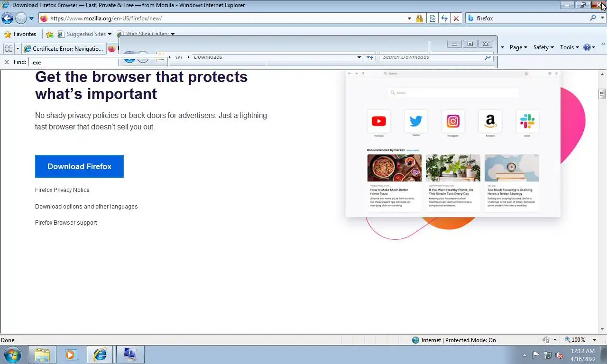This screenshot has height=364, width=607.
Task: Show Quick Tabs thumbnail view
Action: point(9,48)
